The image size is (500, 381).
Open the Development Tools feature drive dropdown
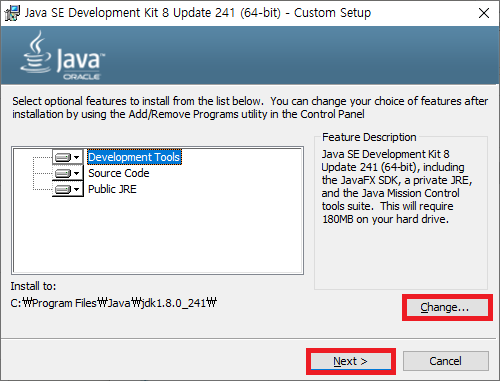tap(68, 157)
